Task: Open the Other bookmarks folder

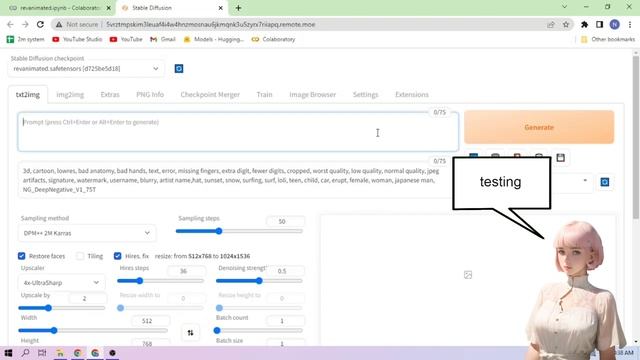Action: (x=608, y=39)
